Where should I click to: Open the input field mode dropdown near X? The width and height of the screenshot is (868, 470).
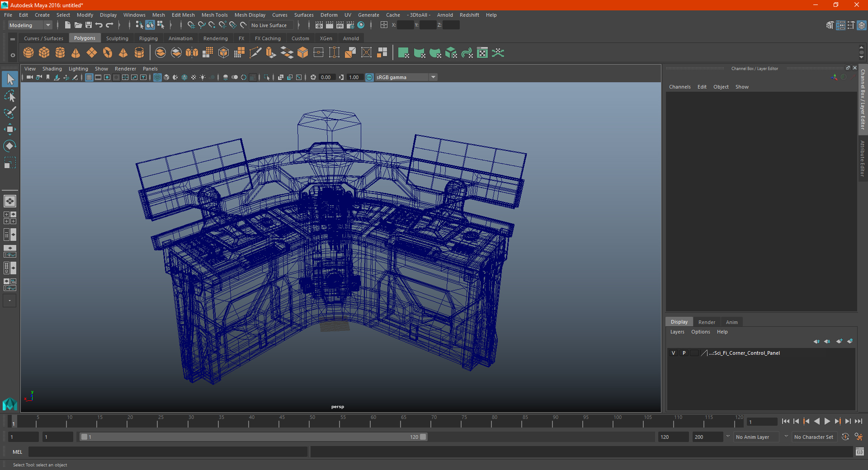[384, 25]
